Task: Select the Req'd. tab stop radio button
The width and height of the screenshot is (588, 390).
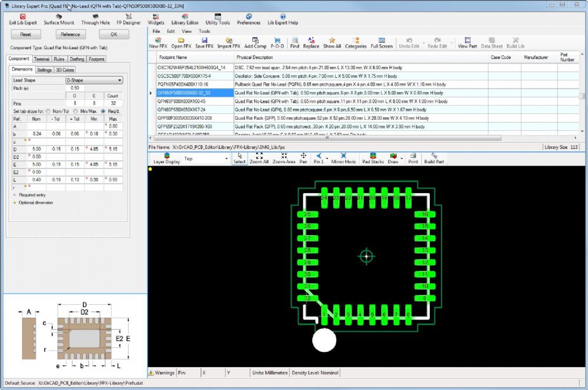Action: (103, 111)
